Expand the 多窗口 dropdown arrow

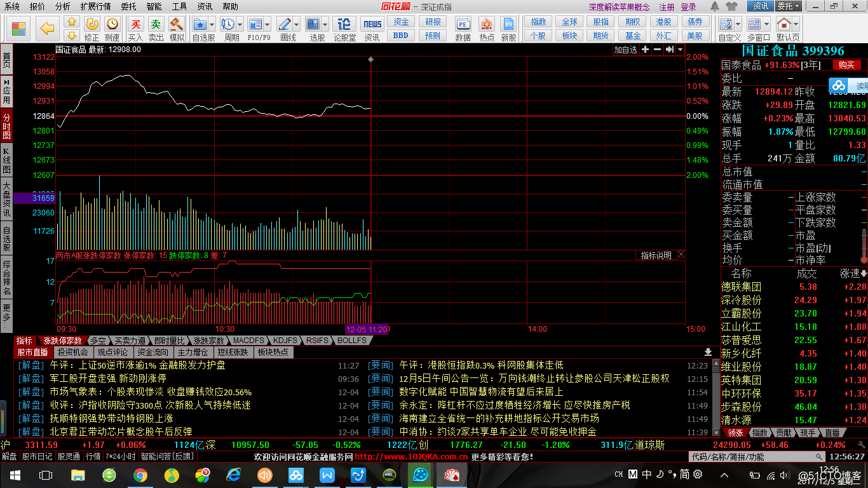(766, 24)
